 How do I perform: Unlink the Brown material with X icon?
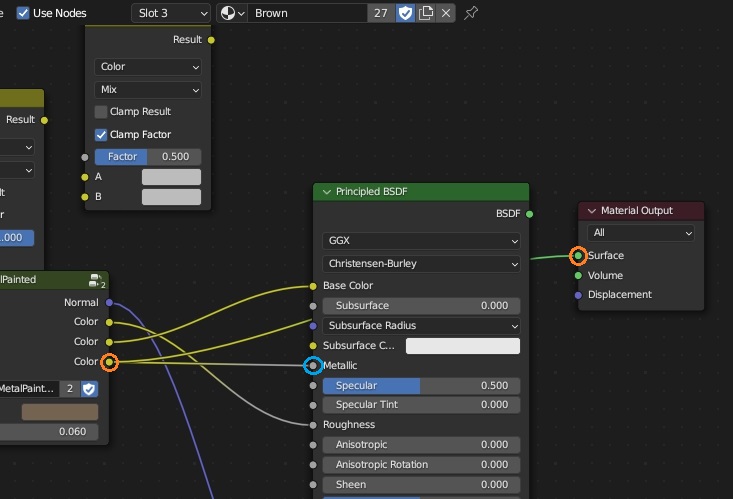(x=446, y=13)
